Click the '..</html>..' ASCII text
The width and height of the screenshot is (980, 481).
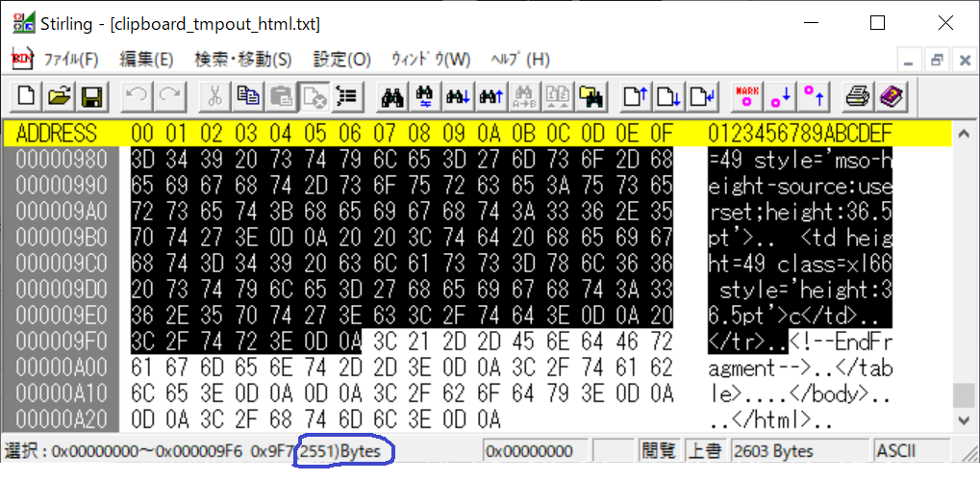771,418
